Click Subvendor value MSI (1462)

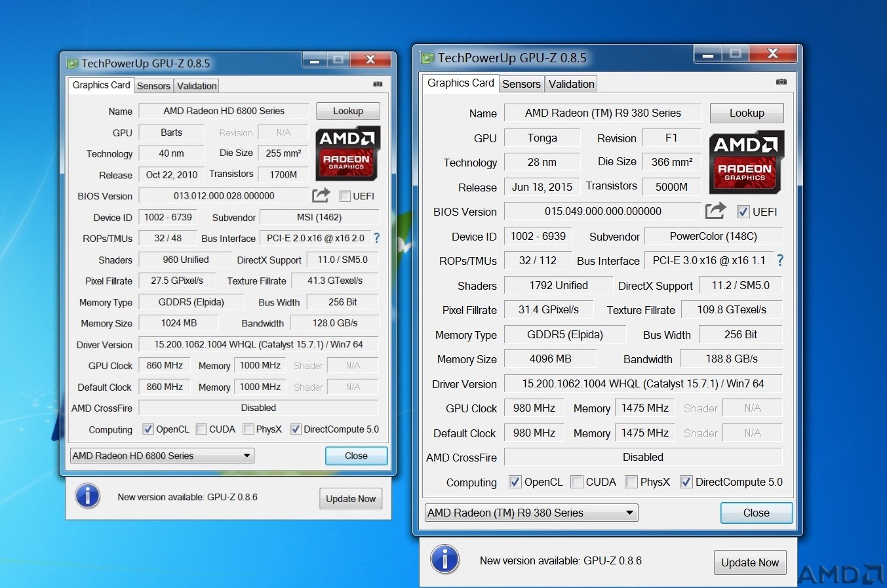(319, 217)
